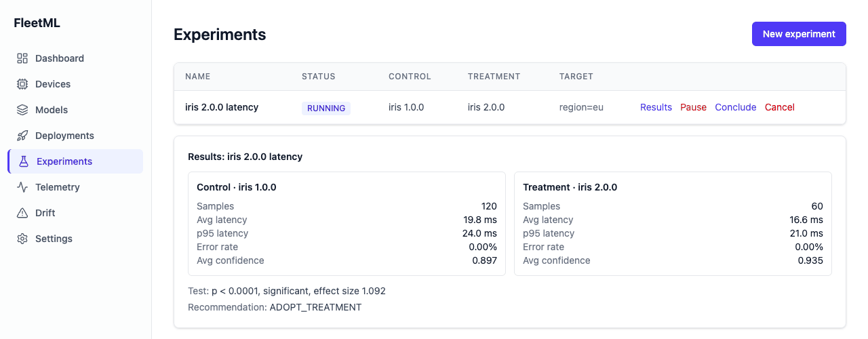Click the target value region=eu
Image resolution: width=868 pixels, height=339 pixels.
coord(581,107)
